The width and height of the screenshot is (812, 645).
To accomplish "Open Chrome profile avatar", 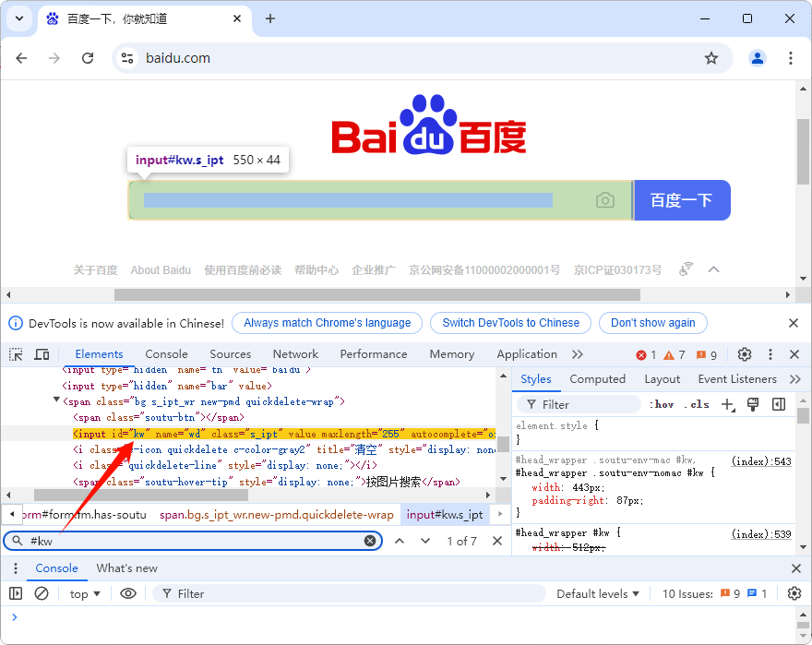I will click(x=758, y=58).
